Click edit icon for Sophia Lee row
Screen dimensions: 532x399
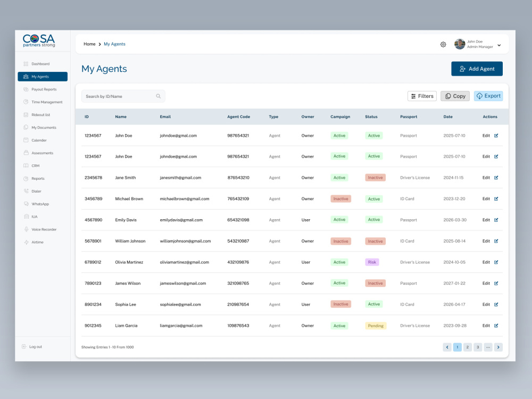(496, 305)
